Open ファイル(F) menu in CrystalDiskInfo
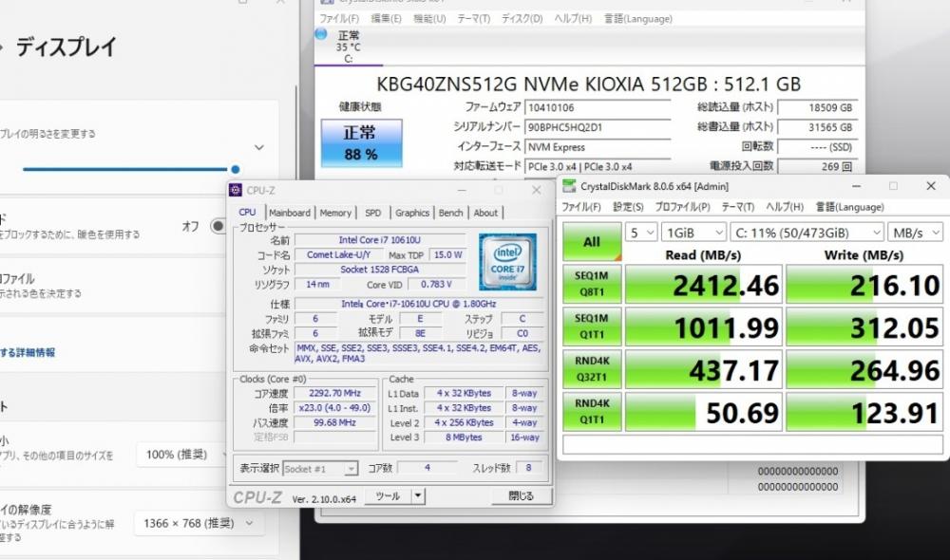Image resolution: width=950 pixels, height=560 pixels. (x=339, y=19)
